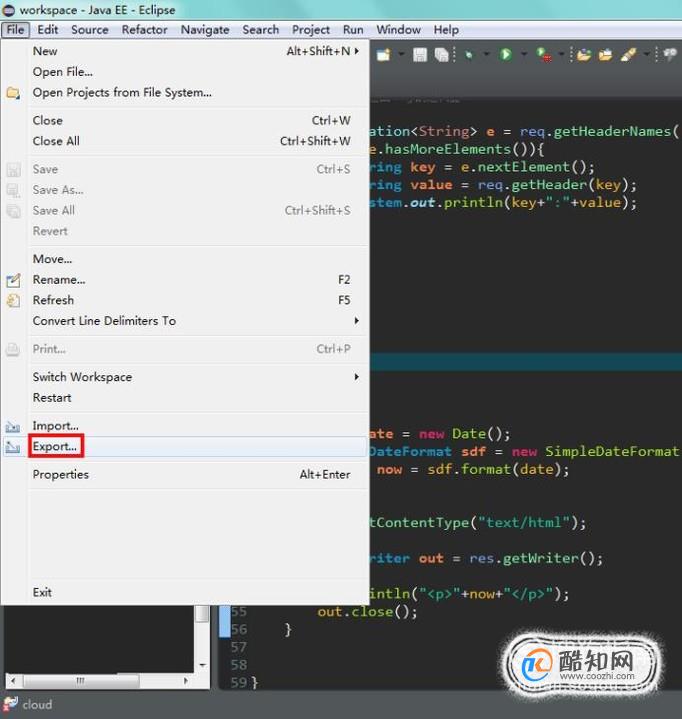
Task: Click the green Run button icon
Action: pyautogui.click(x=505, y=54)
